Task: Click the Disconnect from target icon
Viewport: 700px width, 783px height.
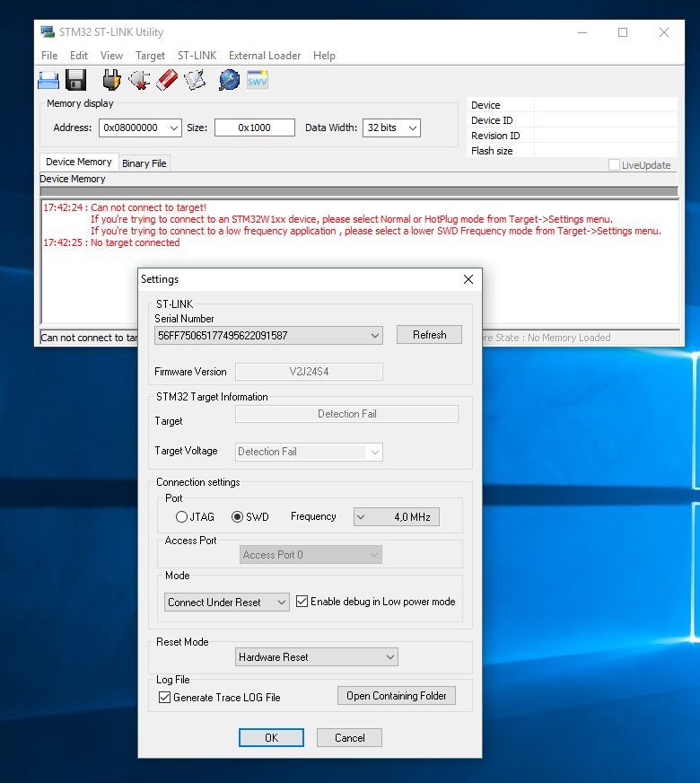Action: (x=139, y=80)
